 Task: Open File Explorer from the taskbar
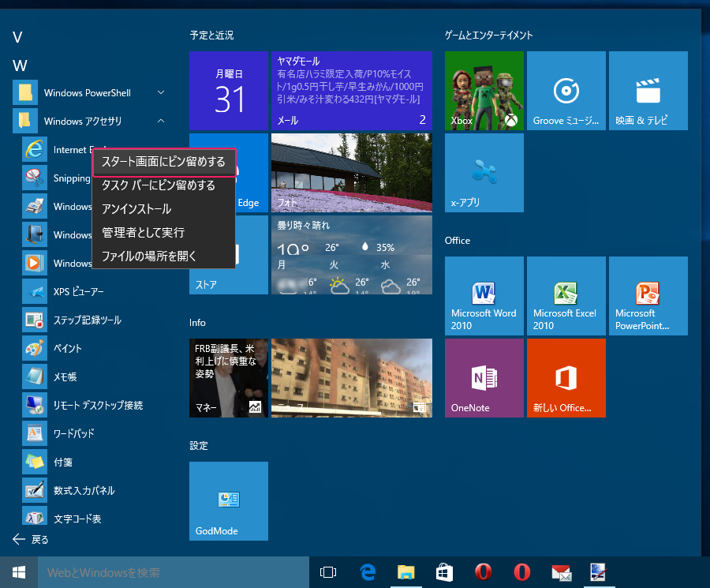[x=406, y=572]
